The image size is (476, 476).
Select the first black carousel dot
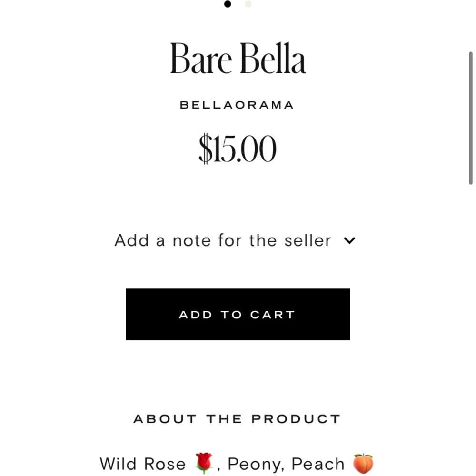coord(228,4)
